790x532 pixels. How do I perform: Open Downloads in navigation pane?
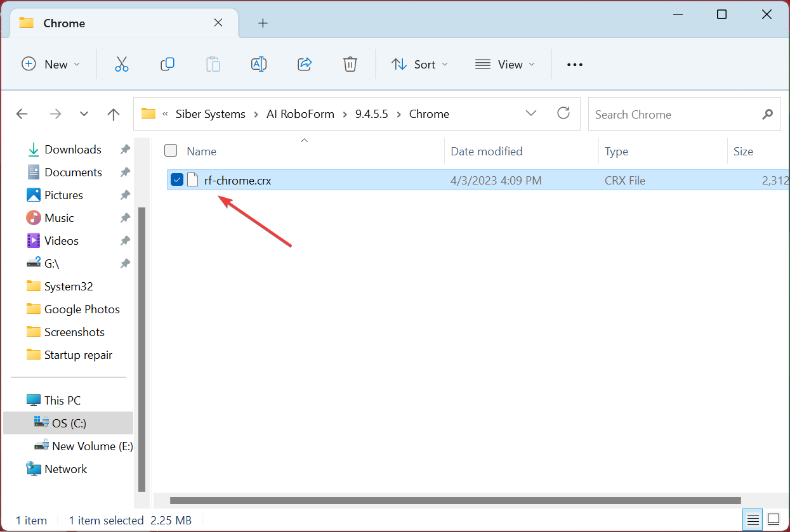click(73, 150)
